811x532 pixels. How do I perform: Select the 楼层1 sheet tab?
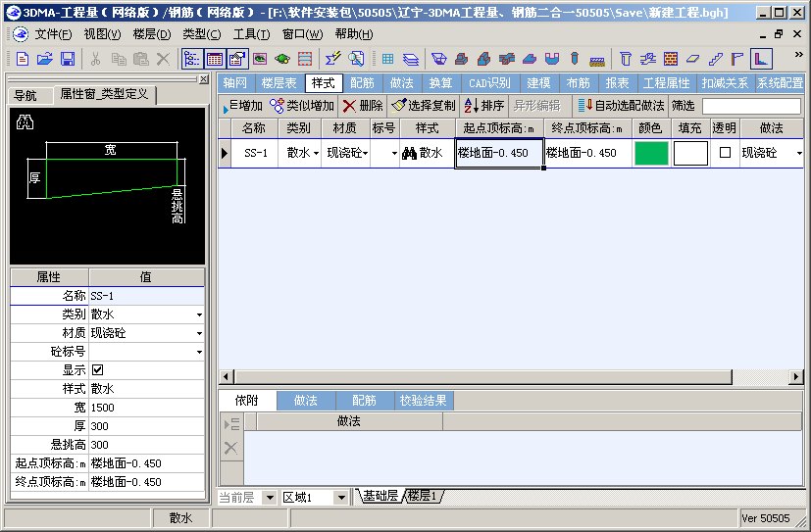(423, 497)
